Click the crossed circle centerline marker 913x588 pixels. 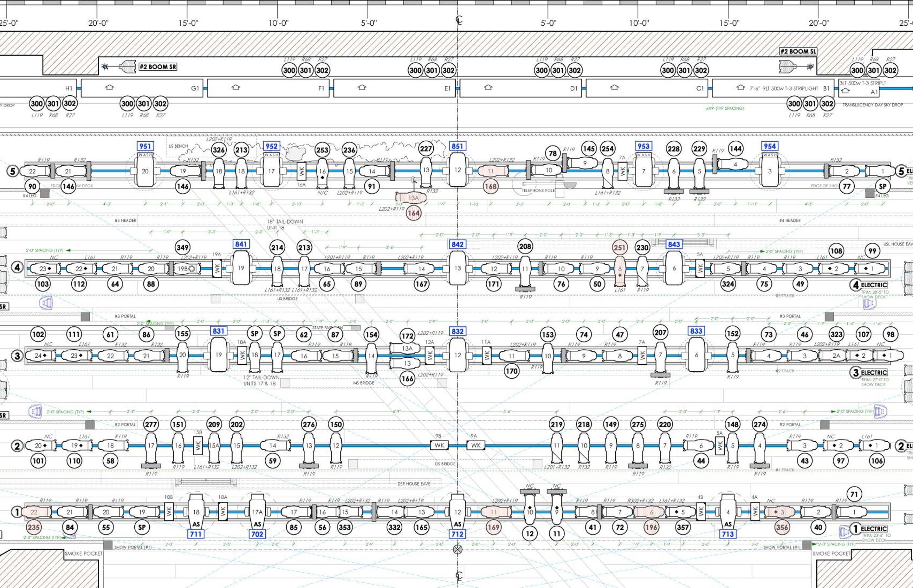458,549
